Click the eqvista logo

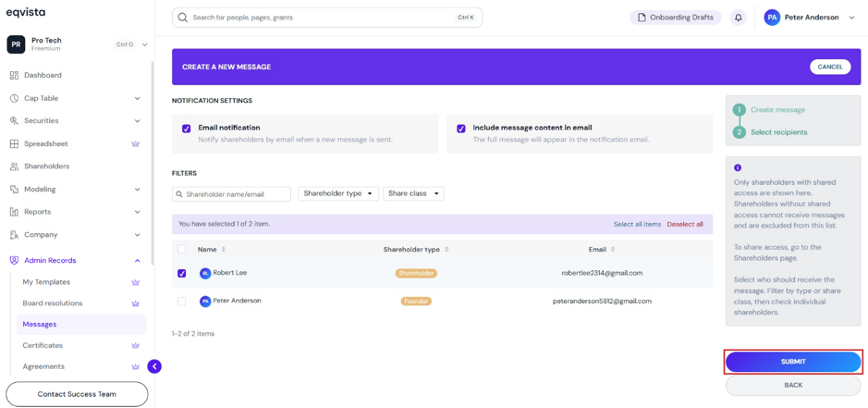(x=26, y=12)
